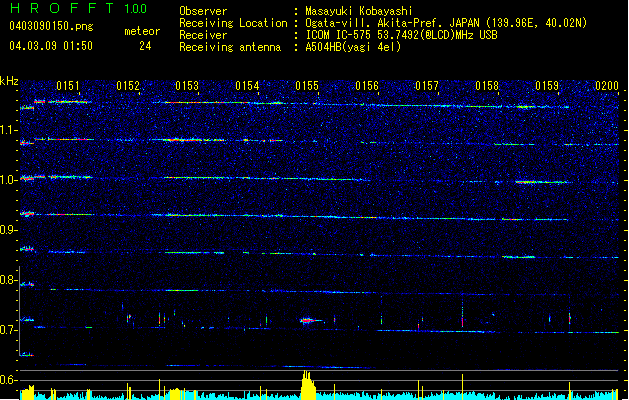Click the tall yellow power peak below 0155
The image size is (629, 400).
[308, 385]
